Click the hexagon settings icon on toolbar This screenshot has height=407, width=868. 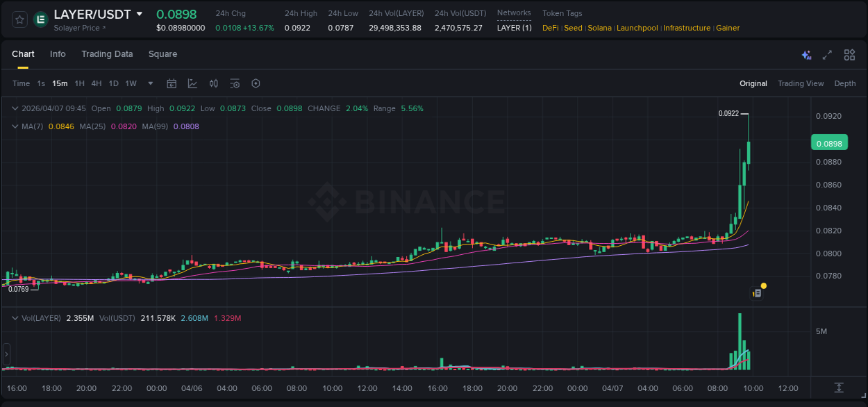[x=256, y=83]
